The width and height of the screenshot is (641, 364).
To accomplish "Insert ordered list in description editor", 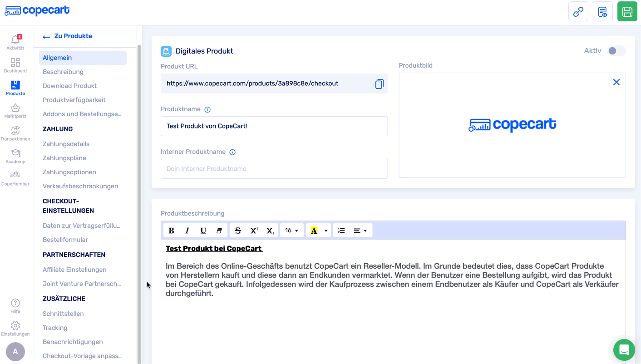I will coord(341,231).
